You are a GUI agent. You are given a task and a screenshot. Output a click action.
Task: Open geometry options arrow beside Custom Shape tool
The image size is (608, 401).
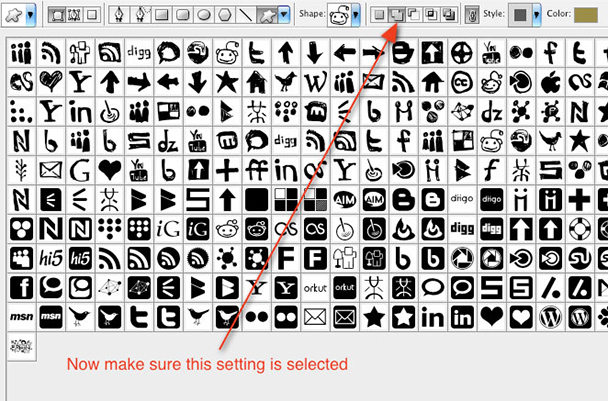(x=284, y=16)
